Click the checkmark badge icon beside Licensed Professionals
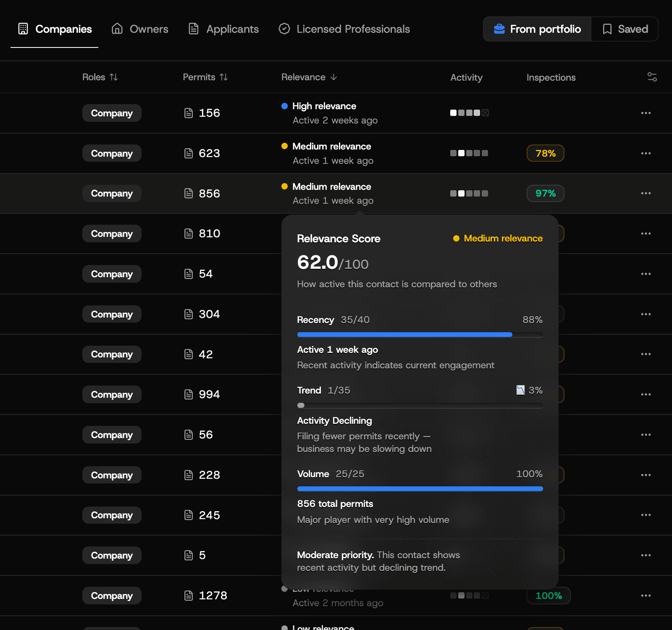This screenshot has width=672, height=630. (x=284, y=29)
